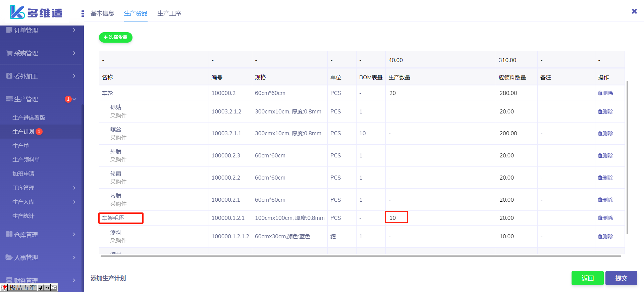Screen dimensions: 644x292
Task: Delete the 车架毛坯 row via trash icon
Action: point(600,218)
